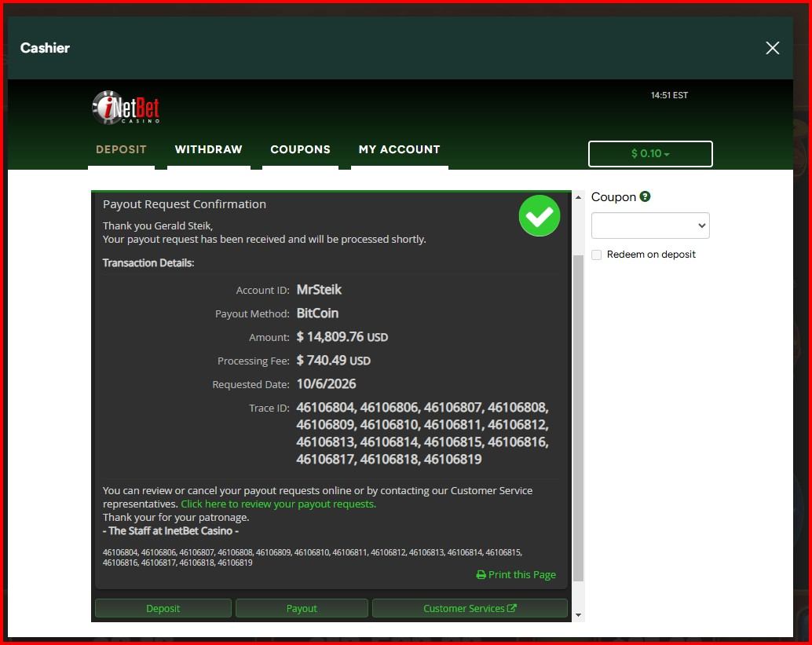Image resolution: width=812 pixels, height=645 pixels.
Task: Click the scrollbar down arrow
Action: point(579,615)
